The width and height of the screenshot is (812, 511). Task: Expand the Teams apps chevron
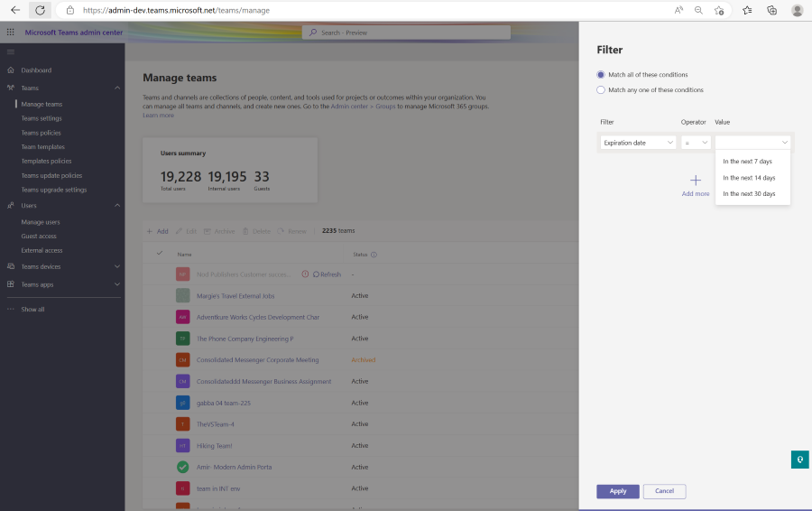(117, 284)
